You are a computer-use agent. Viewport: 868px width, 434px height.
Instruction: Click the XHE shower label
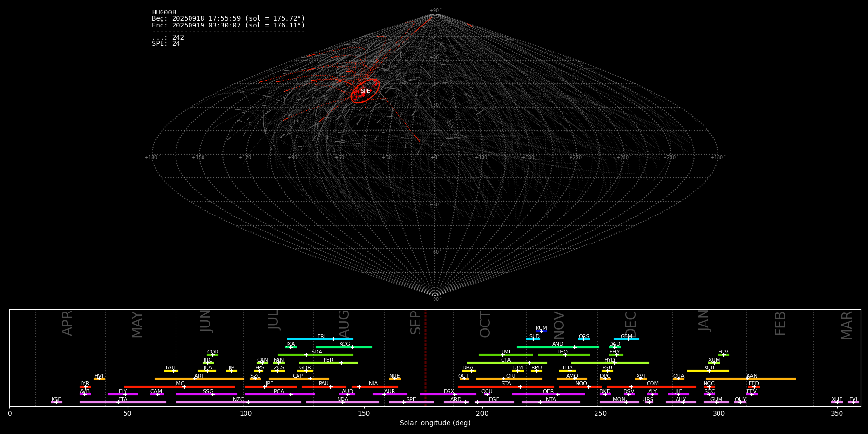click(x=837, y=400)
